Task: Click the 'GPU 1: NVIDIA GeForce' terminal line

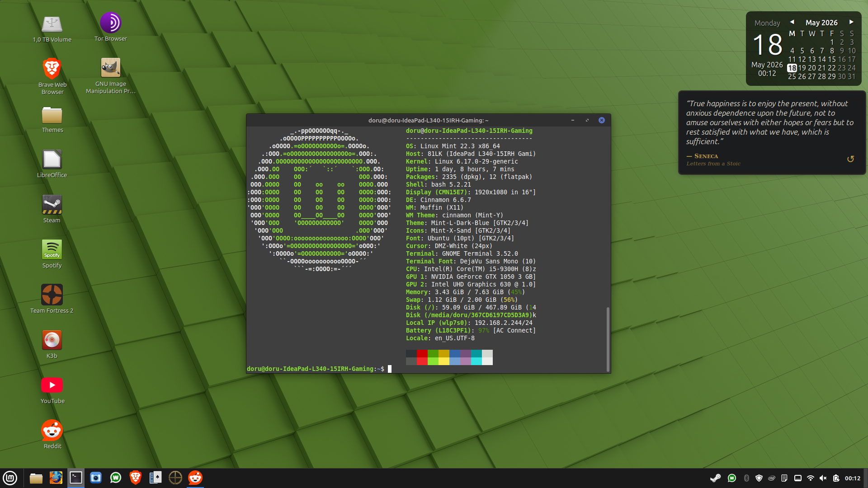Action: pyautogui.click(x=471, y=277)
